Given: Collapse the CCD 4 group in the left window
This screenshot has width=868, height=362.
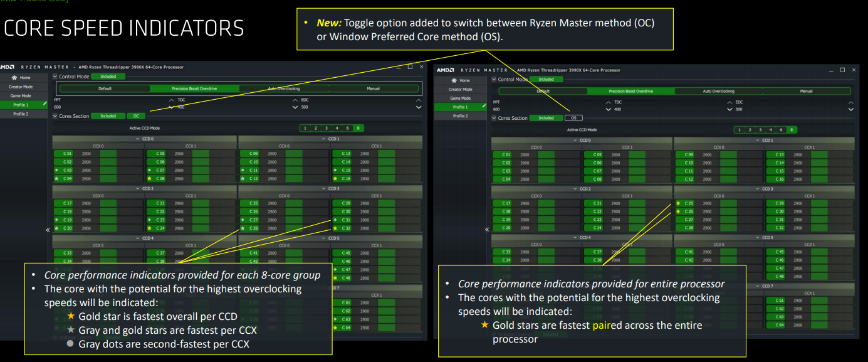Looking at the screenshot, I should pos(137,238).
